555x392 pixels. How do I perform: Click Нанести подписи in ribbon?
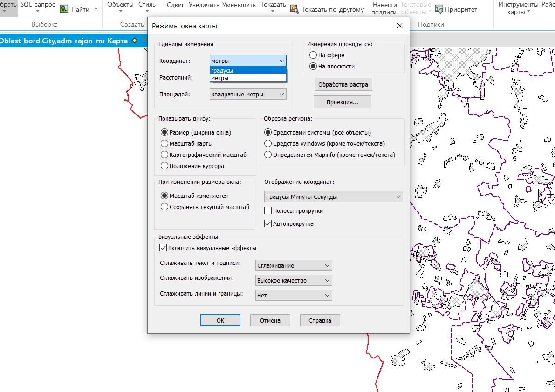[384, 8]
